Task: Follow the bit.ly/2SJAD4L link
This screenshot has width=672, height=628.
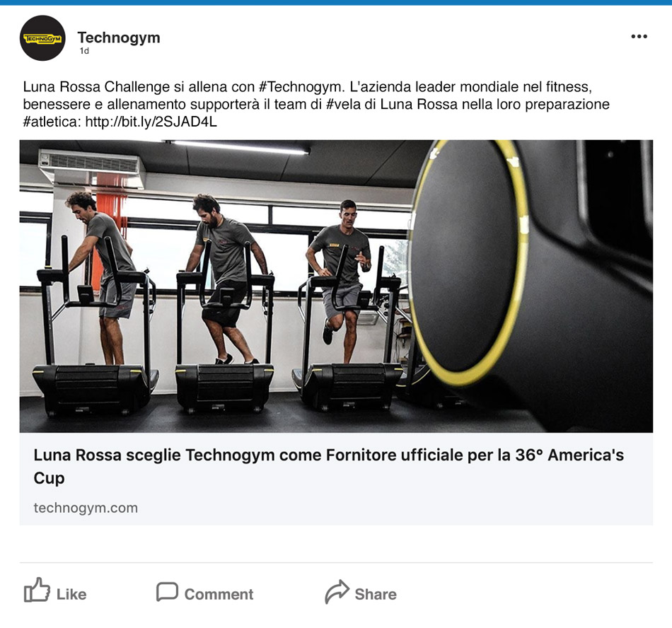Action: tap(151, 122)
